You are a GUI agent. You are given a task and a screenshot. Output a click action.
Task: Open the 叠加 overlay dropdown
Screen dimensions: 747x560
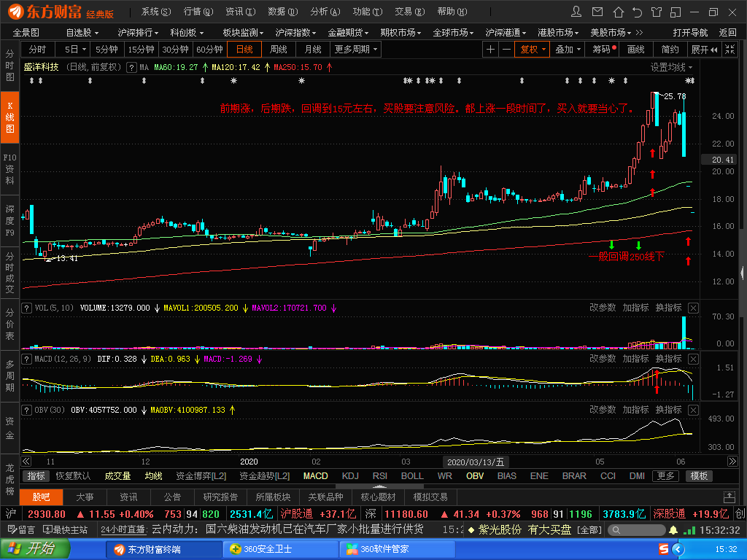568,49
